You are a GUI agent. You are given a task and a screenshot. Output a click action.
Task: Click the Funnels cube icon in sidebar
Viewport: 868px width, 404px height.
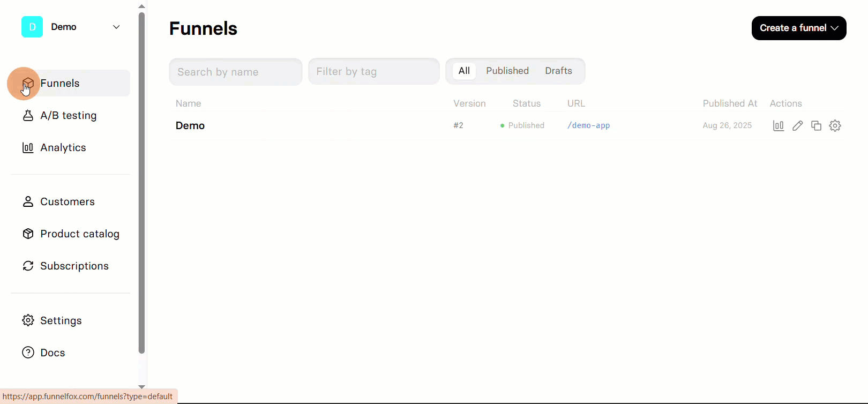click(28, 83)
